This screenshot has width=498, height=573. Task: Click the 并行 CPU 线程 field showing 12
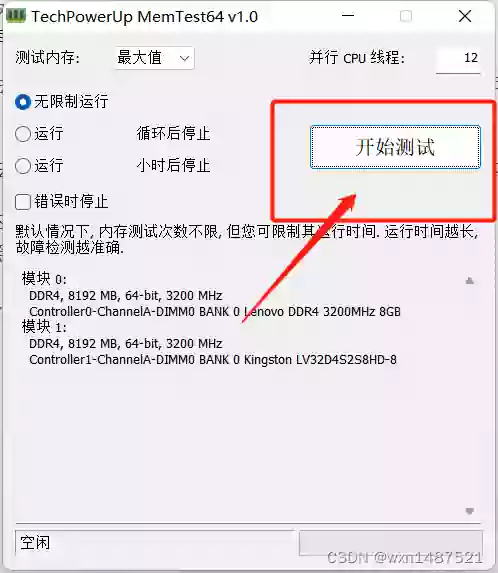pyautogui.click(x=458, y=58)
